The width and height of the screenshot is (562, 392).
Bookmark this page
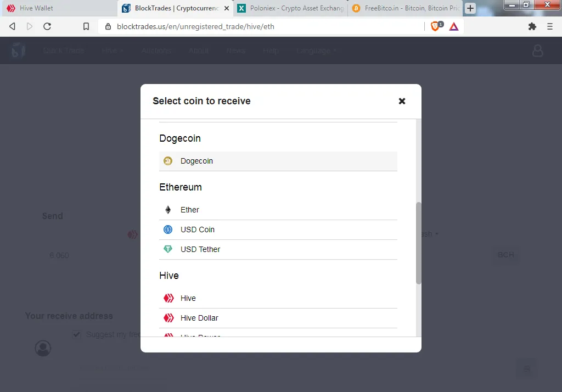coord(86,26)
